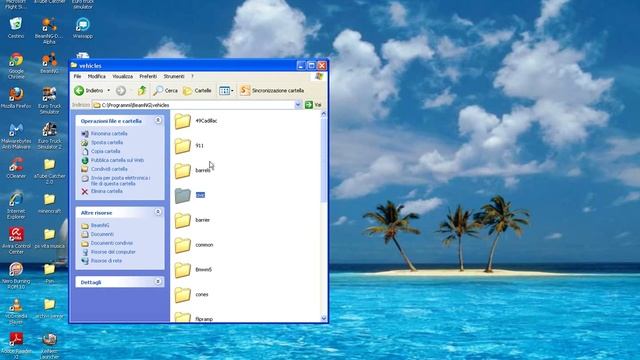Open the view mode dropdown

point(226,91)
